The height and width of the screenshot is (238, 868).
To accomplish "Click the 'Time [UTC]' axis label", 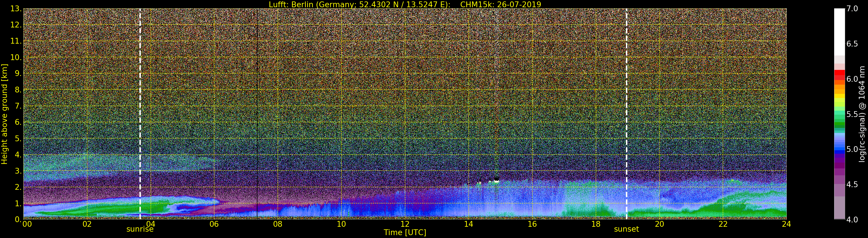I will pyautogui.click(x=405, y=233).
